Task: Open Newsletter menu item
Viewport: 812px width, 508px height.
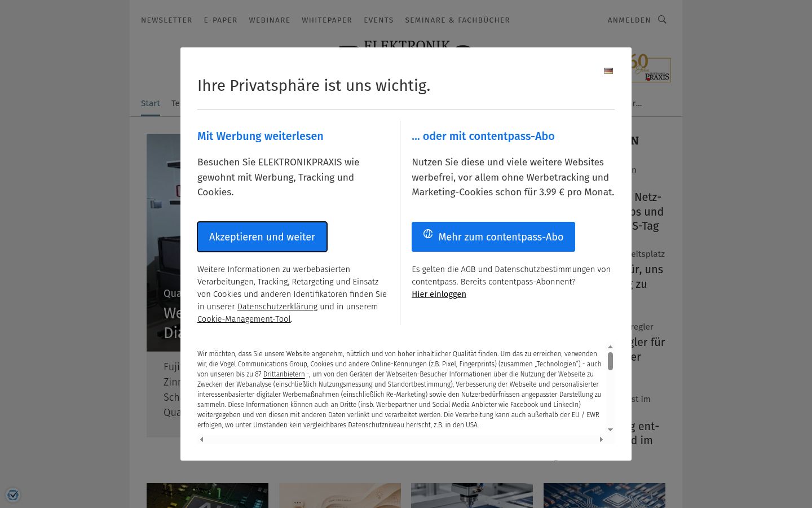Action: pyautogui.click(x=166, y=20)
